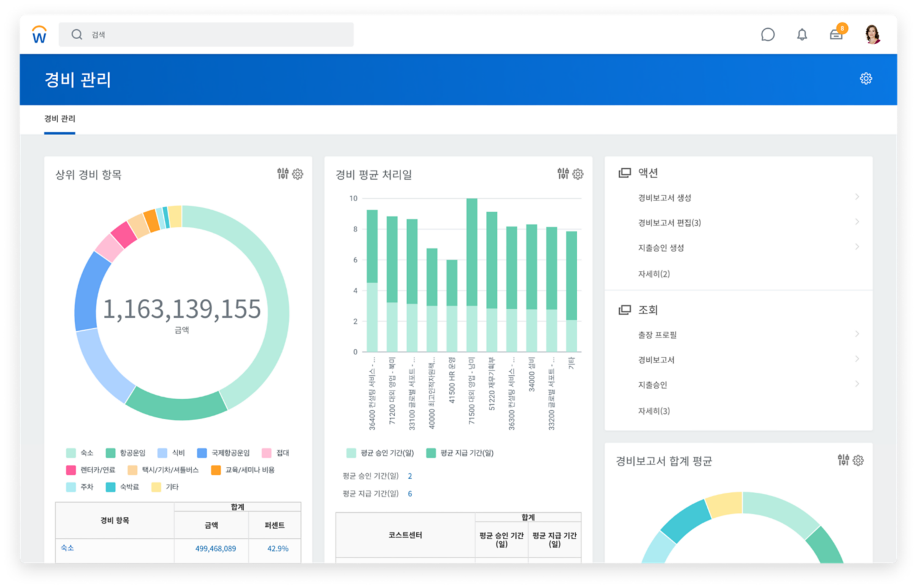Open 지출승인 생성 action
Screen dimensions: 917x588
[x=661, y=248]
